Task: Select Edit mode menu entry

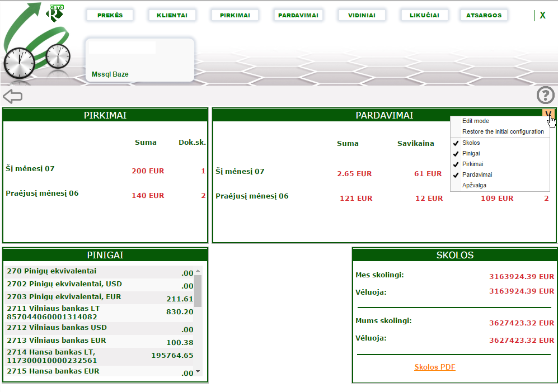Action: click(x=475, y=121)
